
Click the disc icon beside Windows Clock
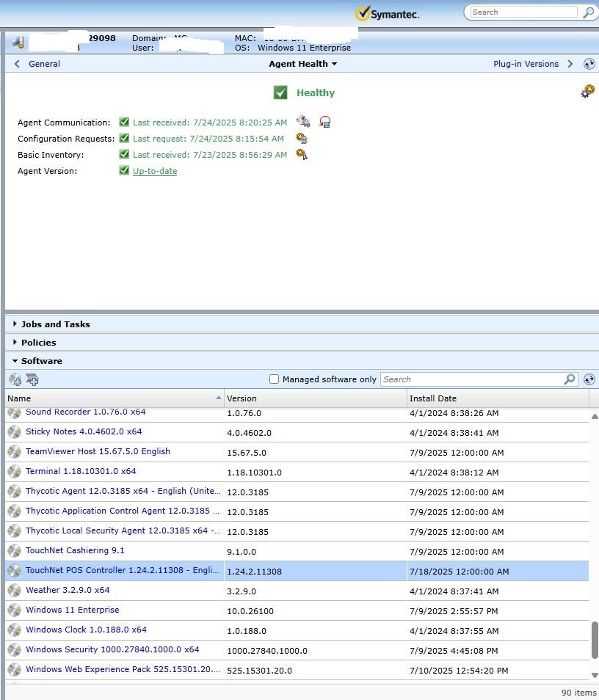coord(14,630)
